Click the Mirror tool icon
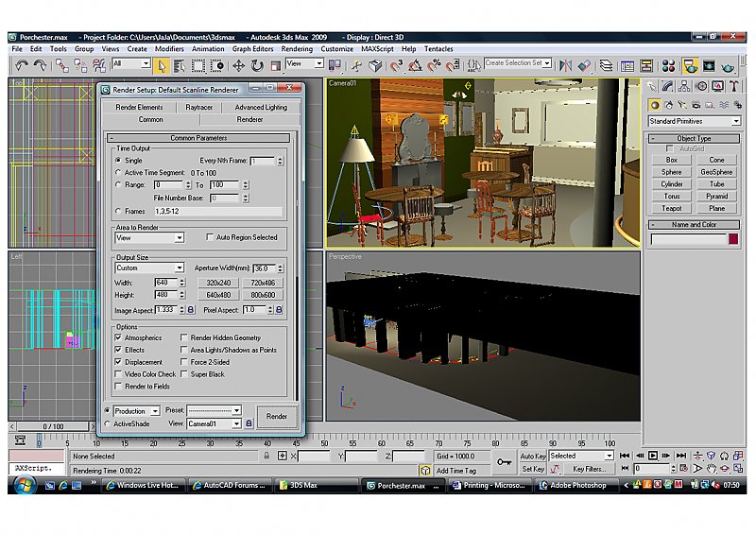This screenshot has height=535, width=756. (x=565, y=65)
